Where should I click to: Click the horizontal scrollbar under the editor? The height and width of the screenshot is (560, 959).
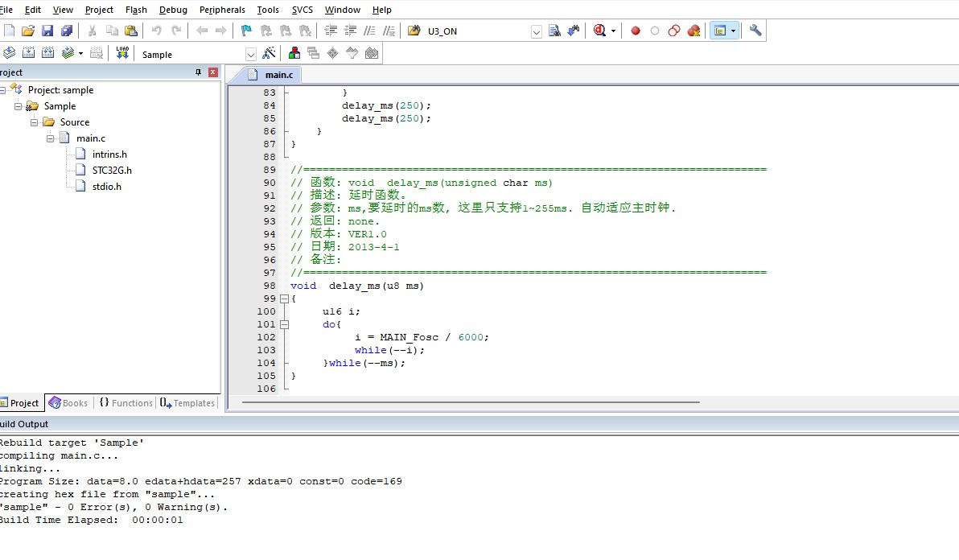(471, 402)
